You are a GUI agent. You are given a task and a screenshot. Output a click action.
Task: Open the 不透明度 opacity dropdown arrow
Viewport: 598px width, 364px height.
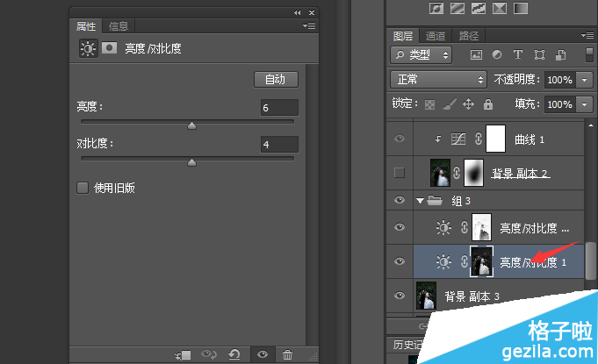point(586,79)
